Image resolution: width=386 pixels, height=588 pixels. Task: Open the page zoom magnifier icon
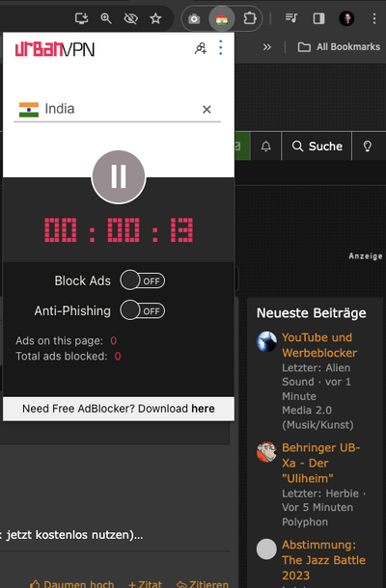click(x=106, y=18)
